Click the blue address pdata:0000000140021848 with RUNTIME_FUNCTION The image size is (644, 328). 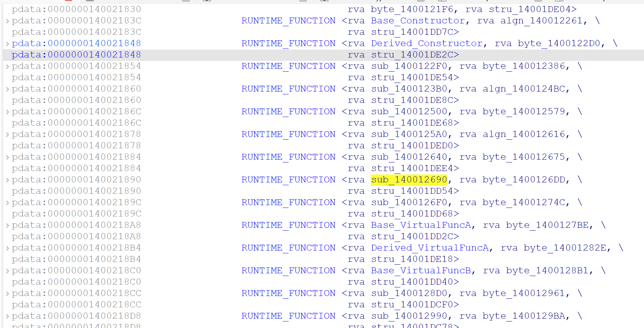point(76,43)
